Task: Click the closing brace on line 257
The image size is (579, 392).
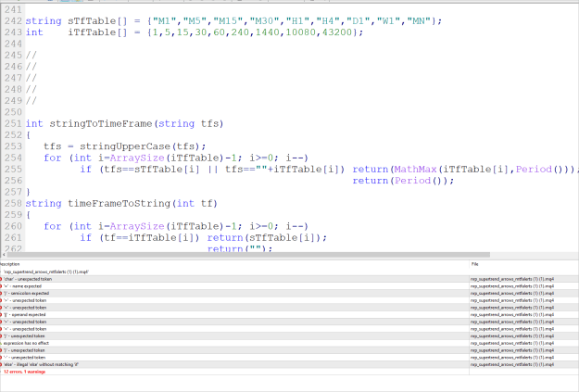Action: (28, 192)
